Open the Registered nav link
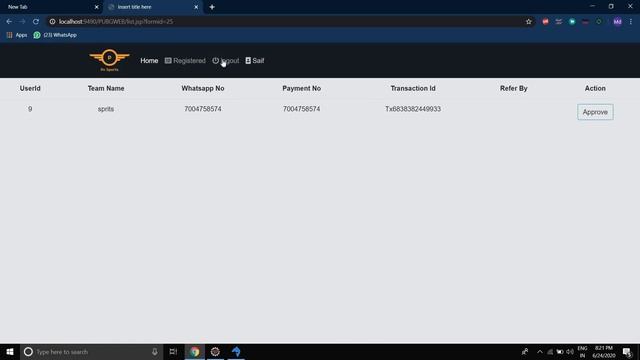640x360 pixels. 185,60
